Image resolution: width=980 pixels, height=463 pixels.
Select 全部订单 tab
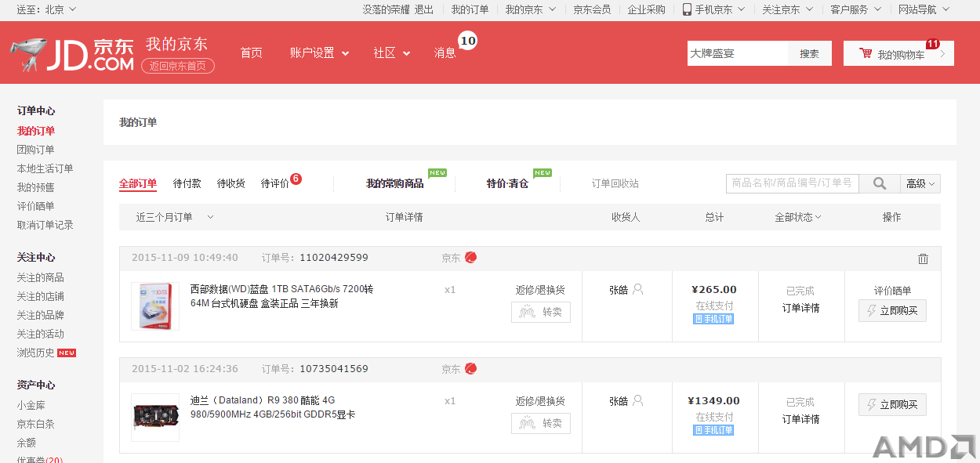click(138, 183)
